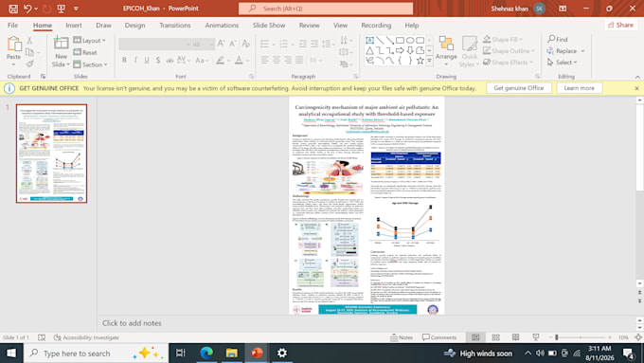Save the presentation from the title bar
The height and width of the screenshot is (363, 644).
pos(13,9)
